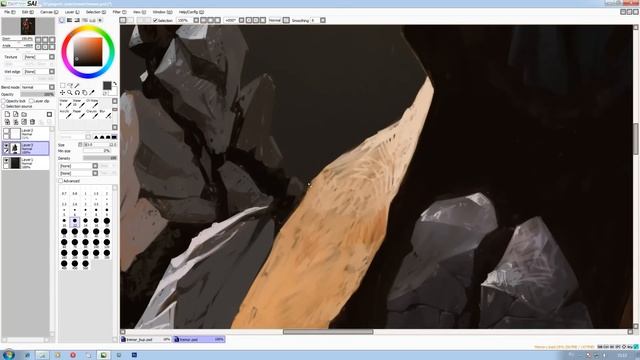Choose the Crayon brush preset
The image size is (640, 360).
click(x=91, y=114)
